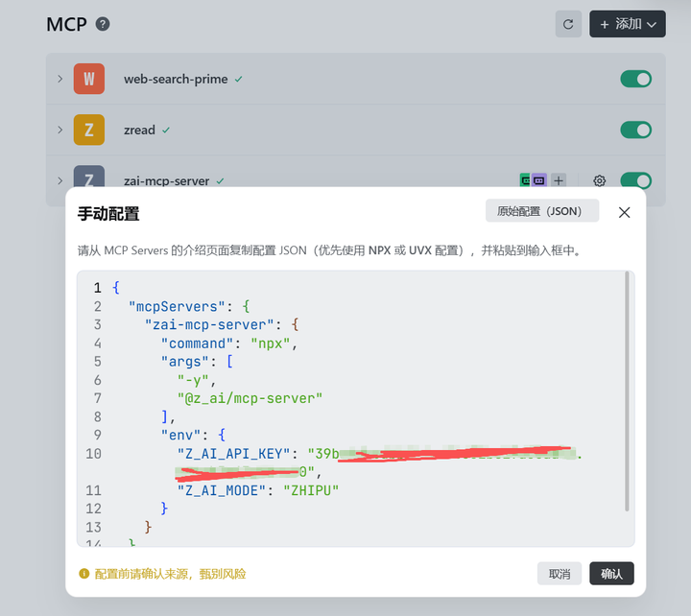
Task: Close the 手动配置 dialog
Action: pos(624,212)
